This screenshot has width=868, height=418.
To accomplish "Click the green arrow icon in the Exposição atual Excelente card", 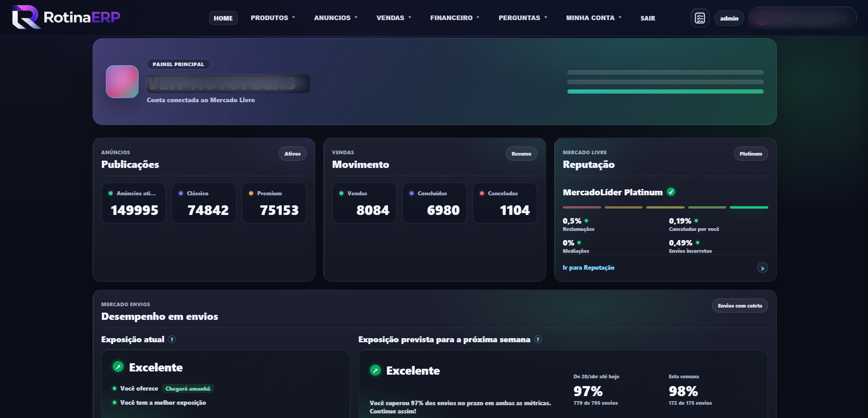I will 118,366.
